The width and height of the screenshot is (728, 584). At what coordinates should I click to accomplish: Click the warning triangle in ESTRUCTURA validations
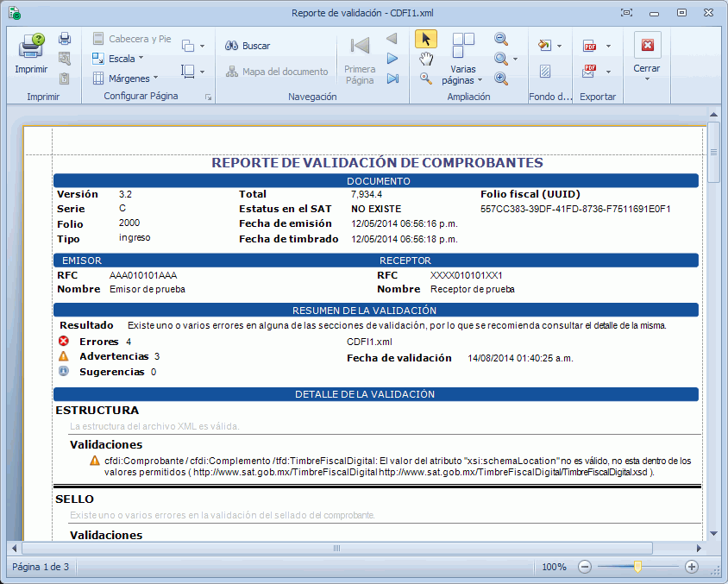tap(95, 461)
